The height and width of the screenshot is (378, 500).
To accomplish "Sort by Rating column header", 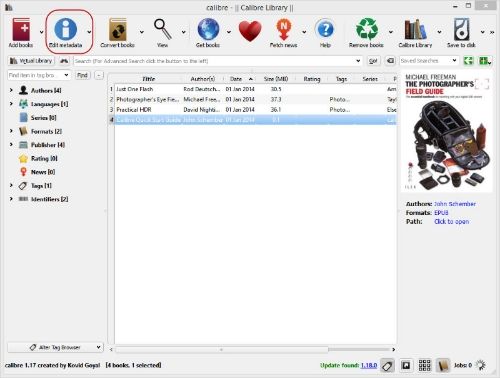I will click(312, 79).
